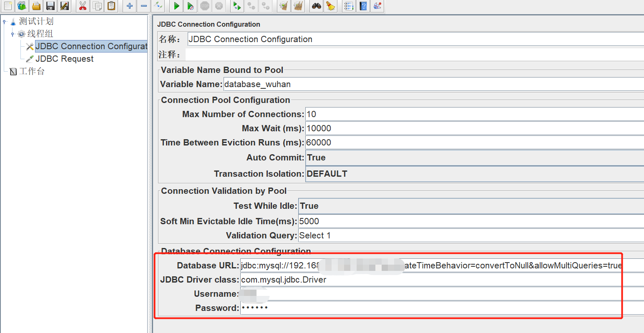Viewport: 644px width, 333px height.
Task: Stop all remote engines
Action: 251,6
